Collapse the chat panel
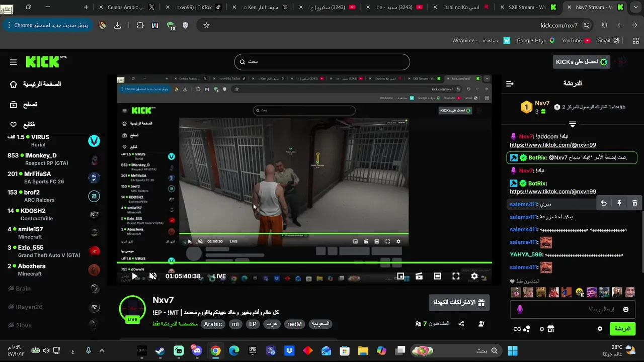 (510, 83)
